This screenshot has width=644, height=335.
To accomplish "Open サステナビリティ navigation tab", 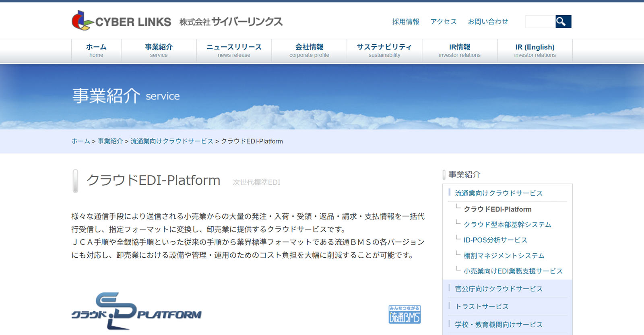I will coord(384,51).
